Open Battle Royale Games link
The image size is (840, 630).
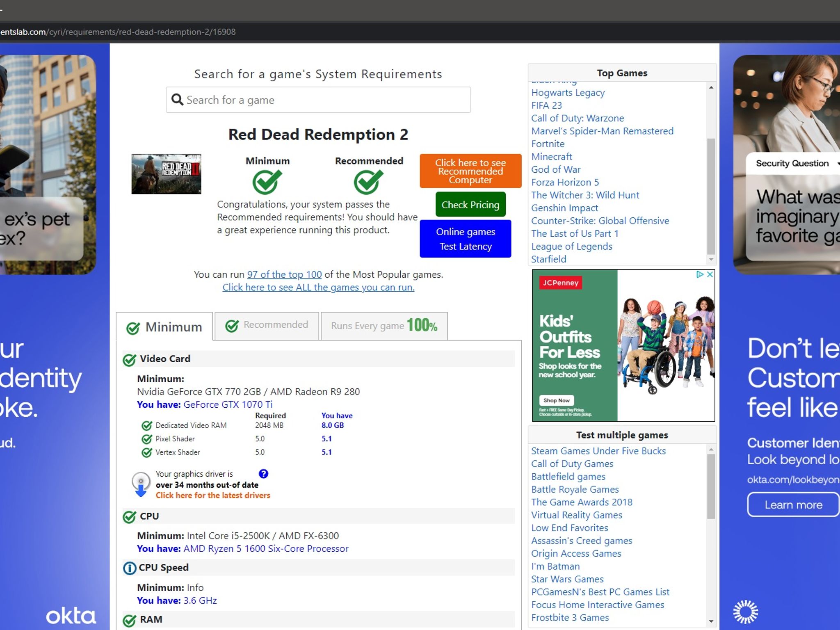click(575, 489)
